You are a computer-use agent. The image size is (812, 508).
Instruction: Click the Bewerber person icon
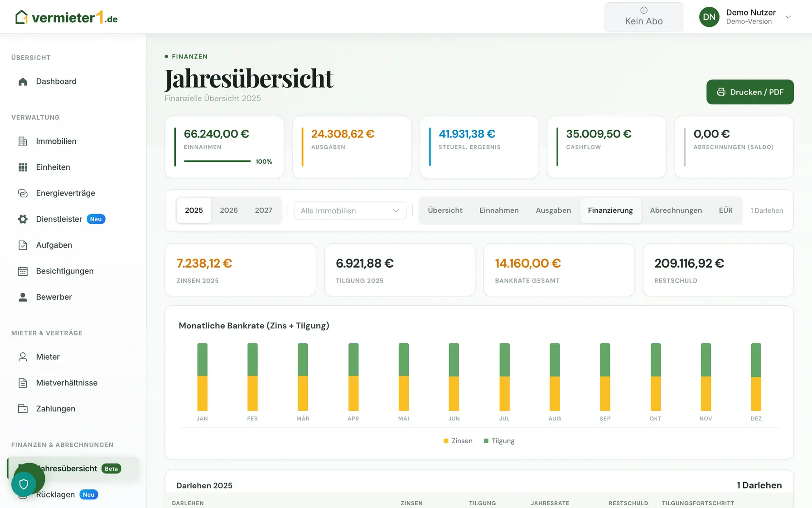click(23, 297)
